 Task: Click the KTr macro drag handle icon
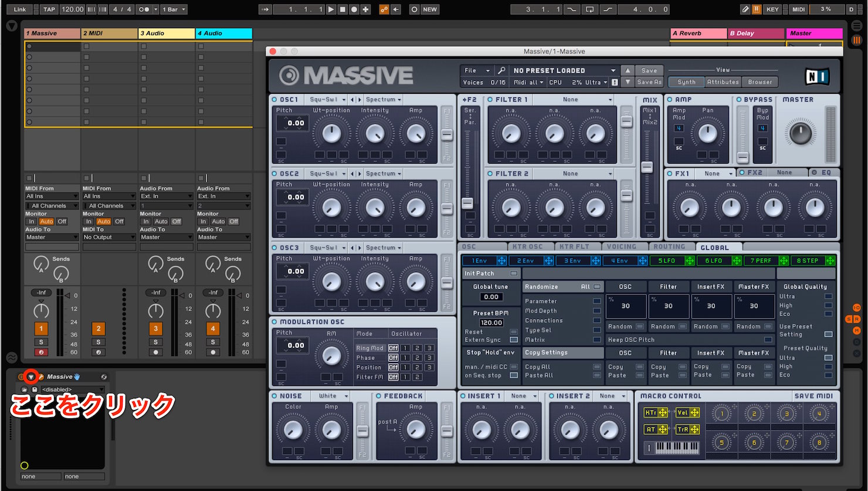[x=663, y=412]
